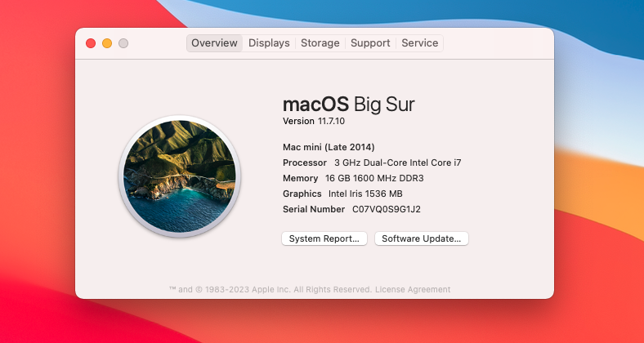
Task: Click the Mac mini (Late 2014) model text
Action: (329, 147)
